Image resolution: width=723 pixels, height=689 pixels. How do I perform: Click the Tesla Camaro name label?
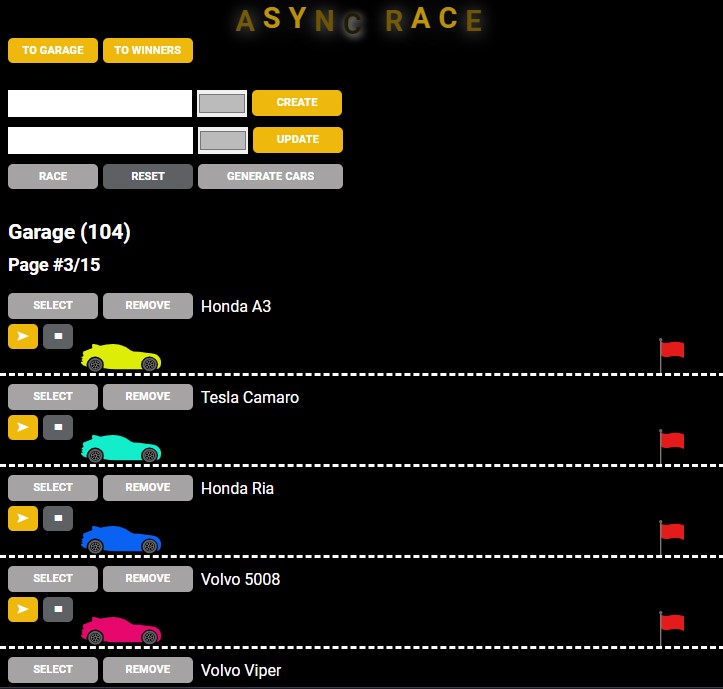(250, 397)
